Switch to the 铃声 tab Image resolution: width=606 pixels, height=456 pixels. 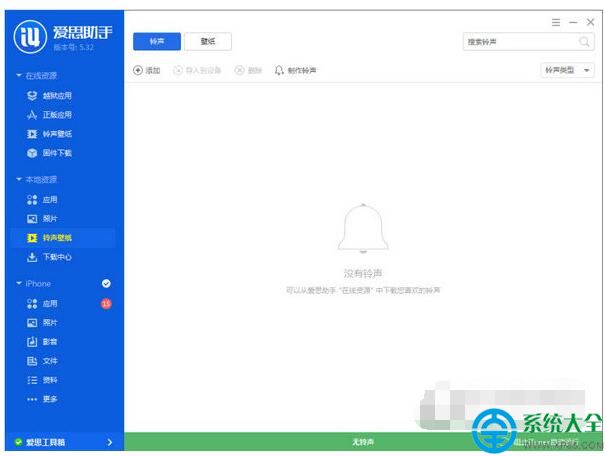157,41
